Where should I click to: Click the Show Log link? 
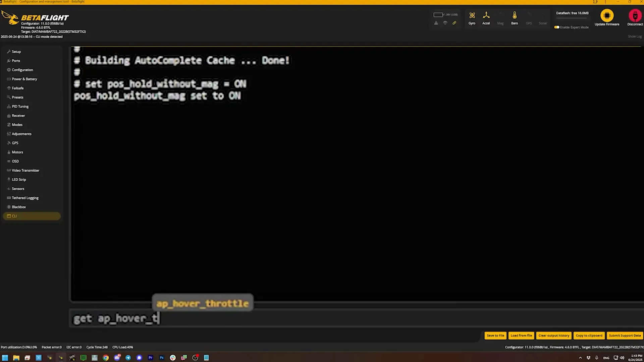635,37
